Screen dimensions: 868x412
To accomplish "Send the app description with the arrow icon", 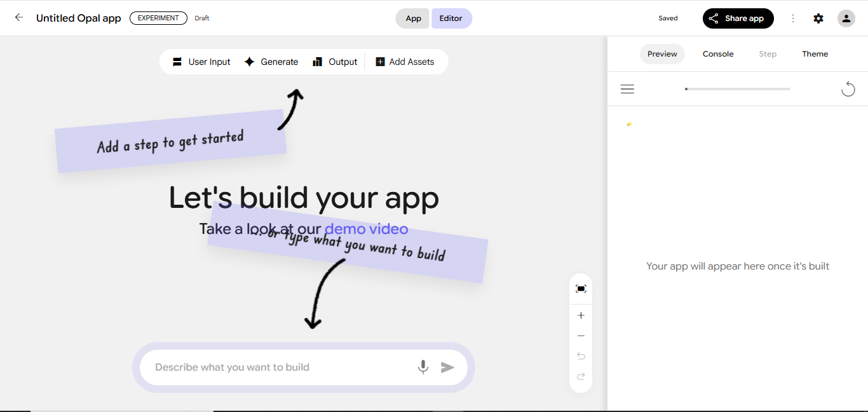I will point(447,367).
